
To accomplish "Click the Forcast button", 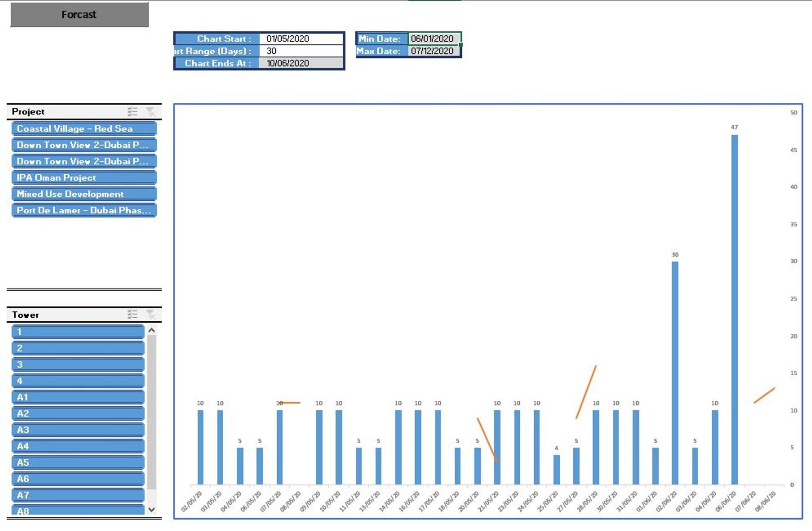I will pyautogui.click(x=79, y=15).
